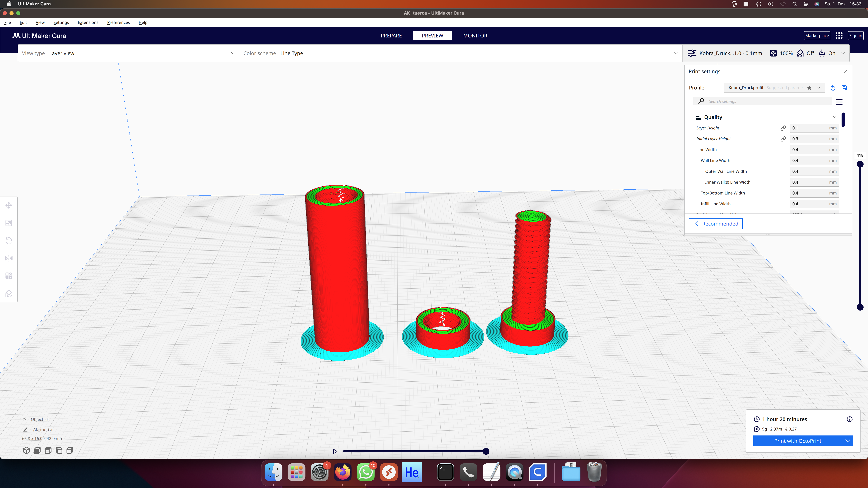Click the reset profile changes icon
This screenshot has width=868, height=488.
[833, 88]
